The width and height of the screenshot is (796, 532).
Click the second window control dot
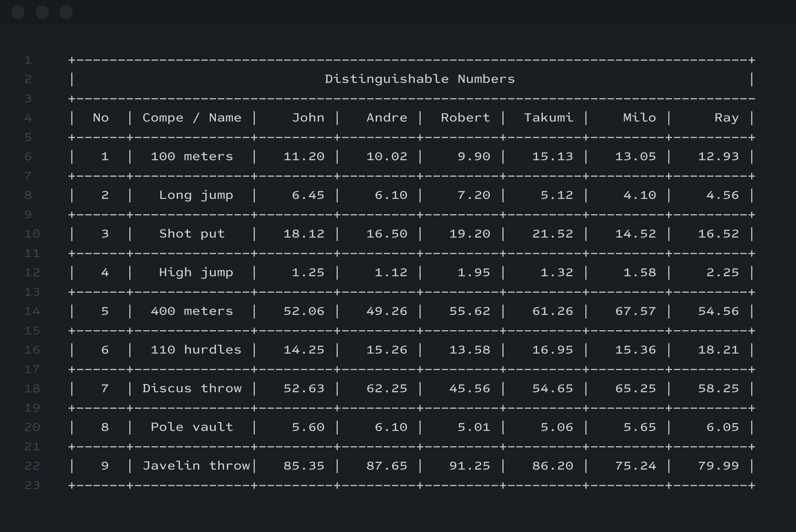[x=42, y=12]
